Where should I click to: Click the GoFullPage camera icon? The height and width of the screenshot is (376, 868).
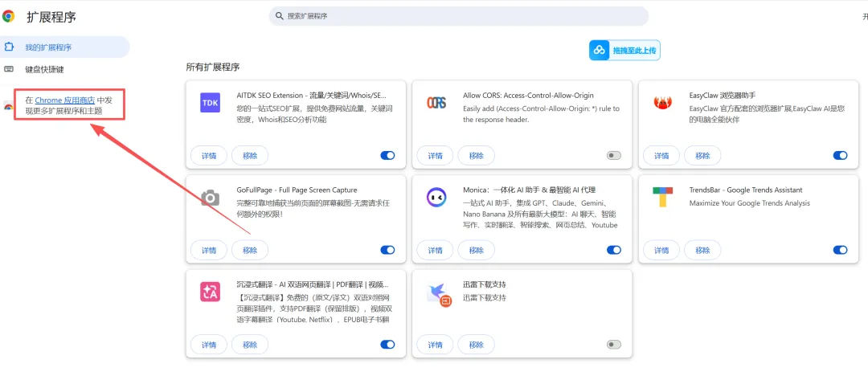[x=211, y=198]
